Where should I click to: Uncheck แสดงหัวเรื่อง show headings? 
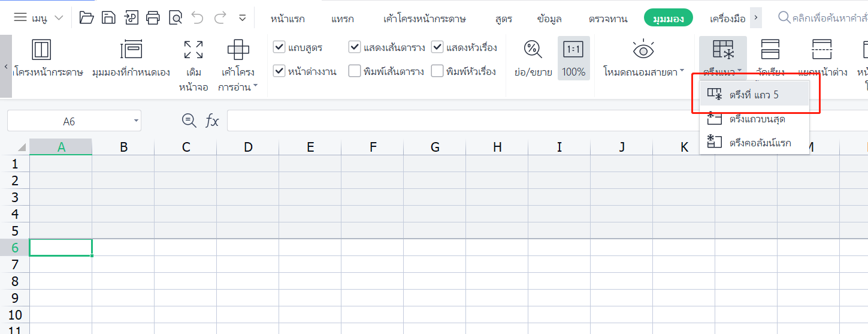(437, 47)
